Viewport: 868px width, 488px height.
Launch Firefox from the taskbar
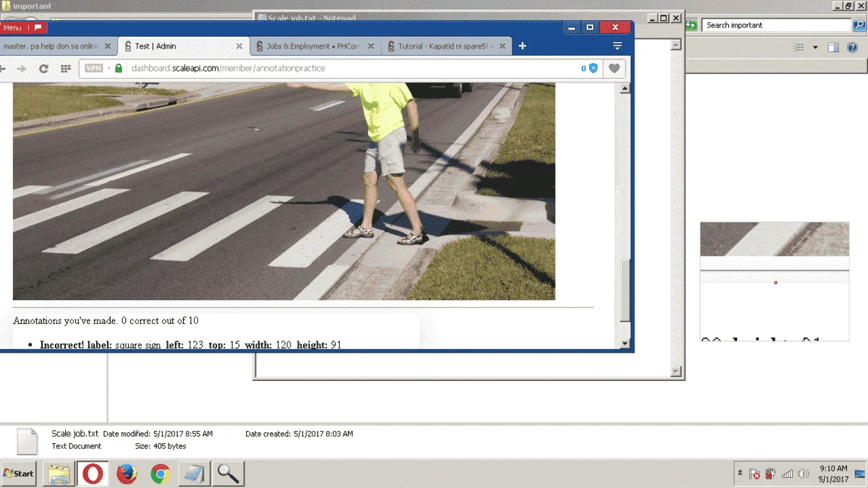tap(127, 474)
